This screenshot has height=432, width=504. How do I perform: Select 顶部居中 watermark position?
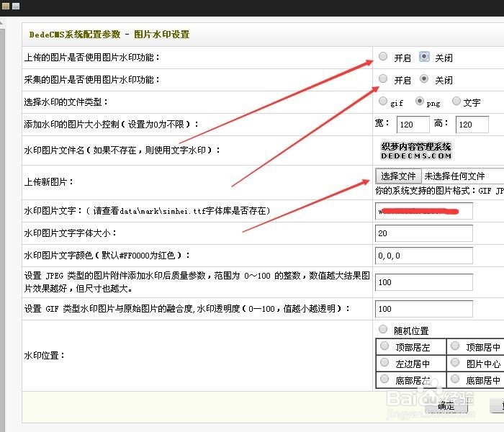point(455,346)
